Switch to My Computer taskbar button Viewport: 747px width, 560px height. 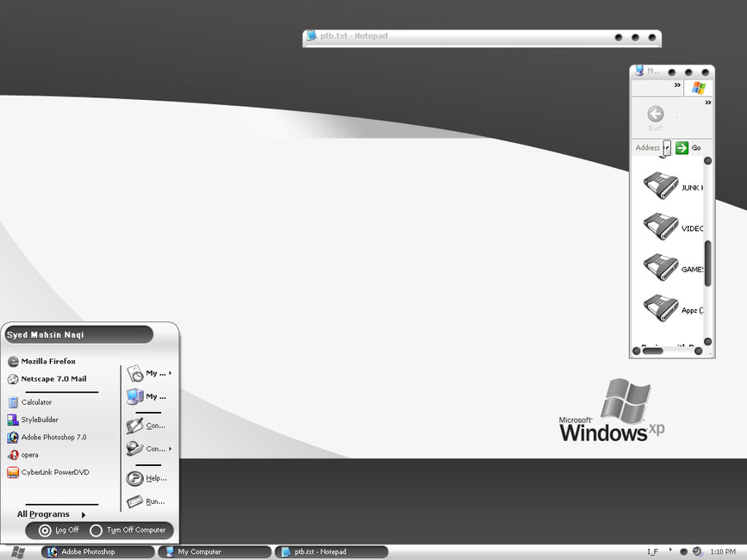(x=215, y=552)
